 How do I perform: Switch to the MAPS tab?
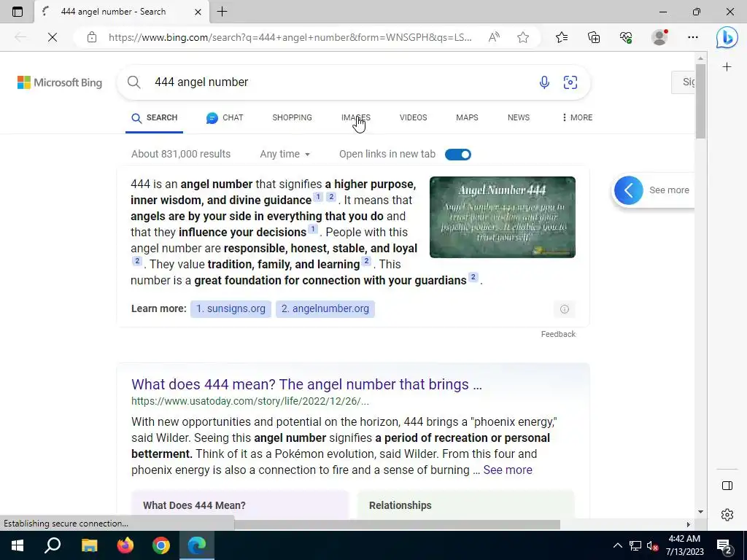pyautogui.click(x=467, y=117)
